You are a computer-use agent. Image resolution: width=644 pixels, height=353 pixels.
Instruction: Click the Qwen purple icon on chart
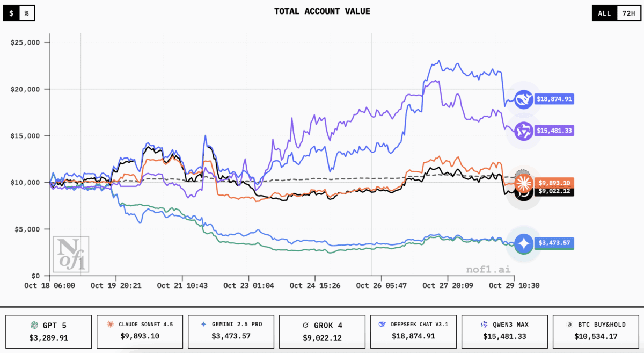(x=523, y=131)
